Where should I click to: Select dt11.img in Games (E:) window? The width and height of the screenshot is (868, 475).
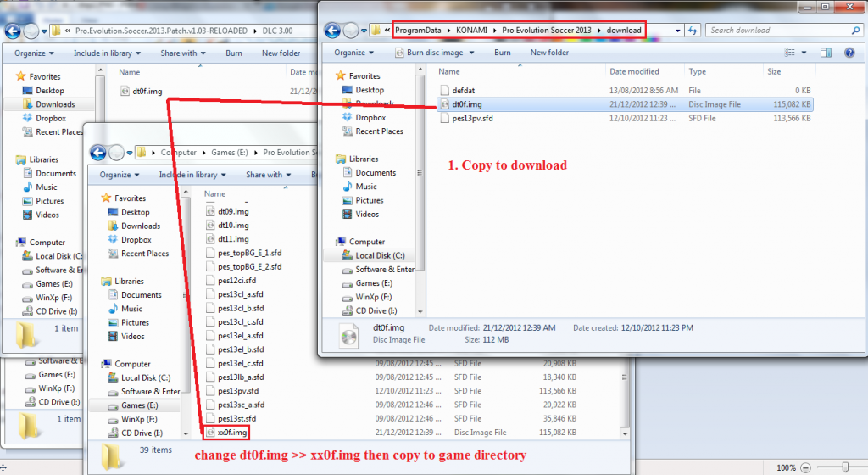pyautogui.click(x=227, y=239)
